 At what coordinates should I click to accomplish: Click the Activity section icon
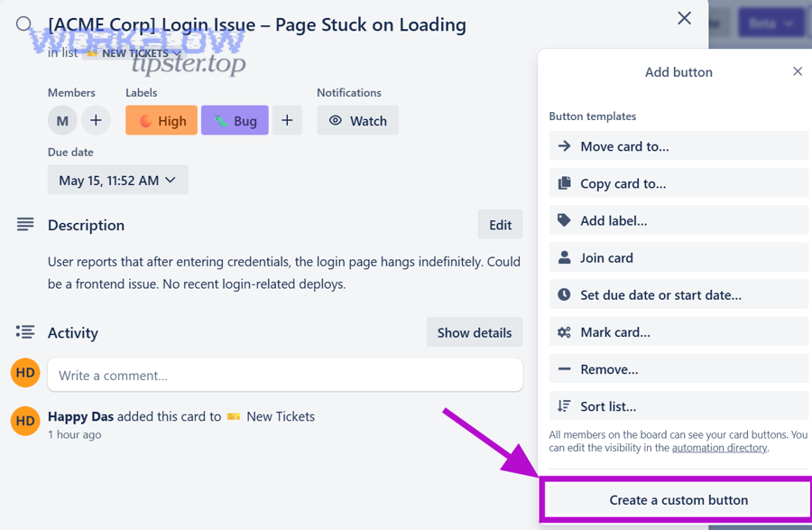[x=25, y=331]
